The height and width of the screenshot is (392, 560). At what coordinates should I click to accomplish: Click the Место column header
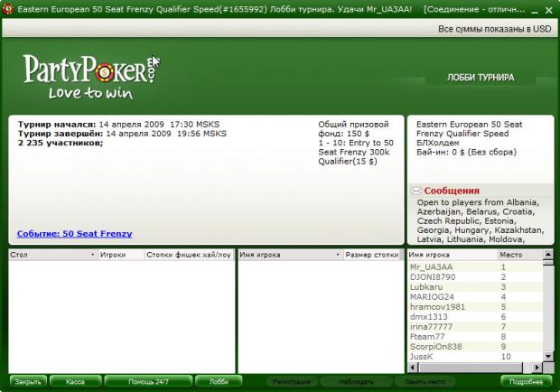(x=519, y=255)
